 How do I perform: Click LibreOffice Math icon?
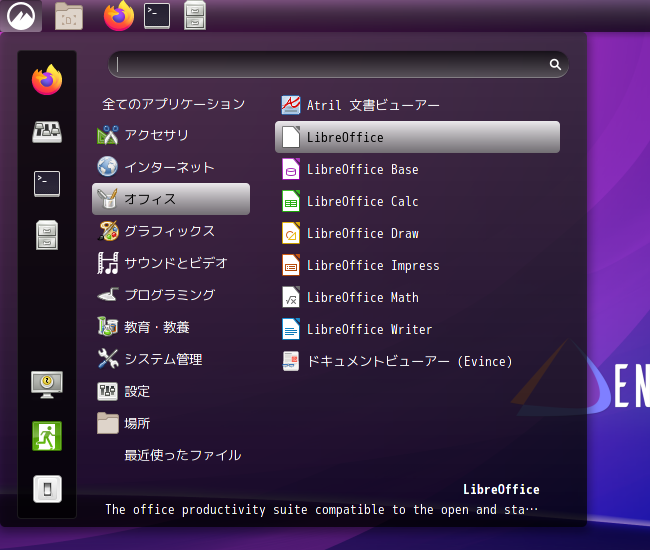[x=291, y=297]
